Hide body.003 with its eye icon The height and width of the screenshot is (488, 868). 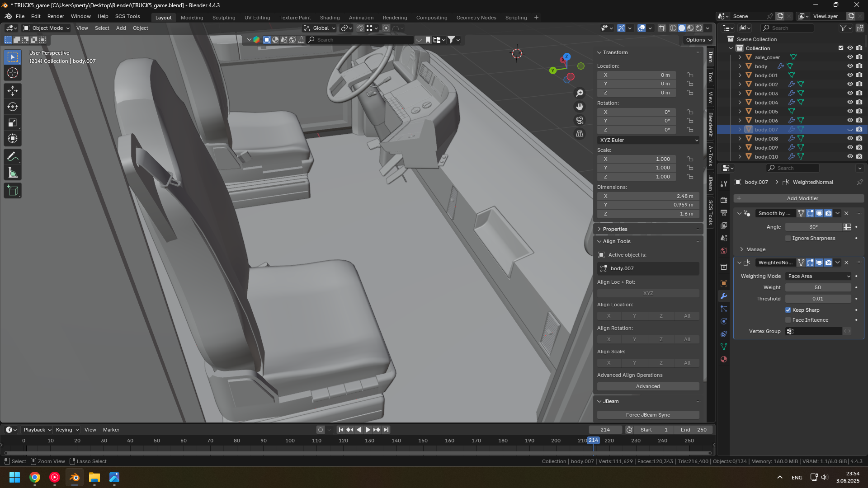coord(849,94)
